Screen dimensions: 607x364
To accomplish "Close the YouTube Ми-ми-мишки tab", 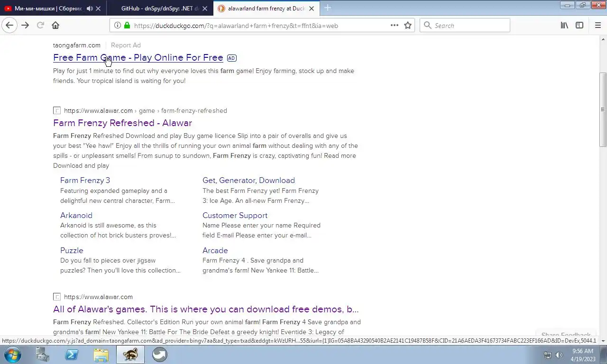I will 98,9.
